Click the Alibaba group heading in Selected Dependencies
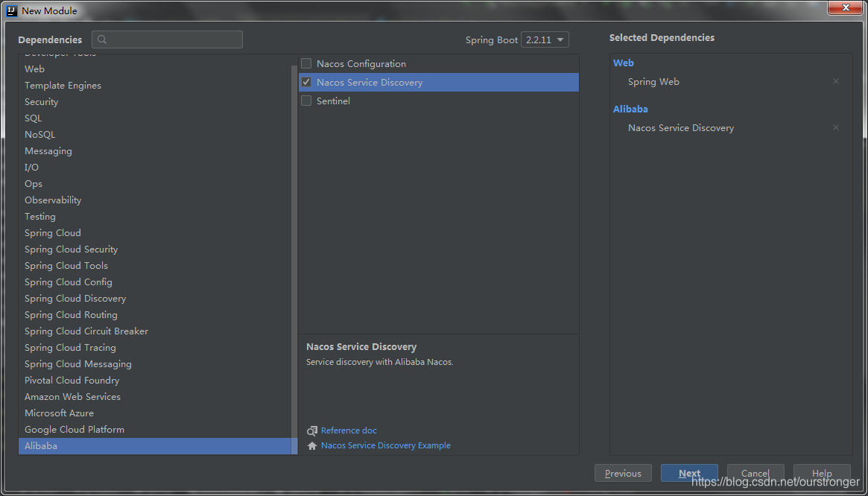The width and height of the screenshot is (868, 496). coord(630,109)
